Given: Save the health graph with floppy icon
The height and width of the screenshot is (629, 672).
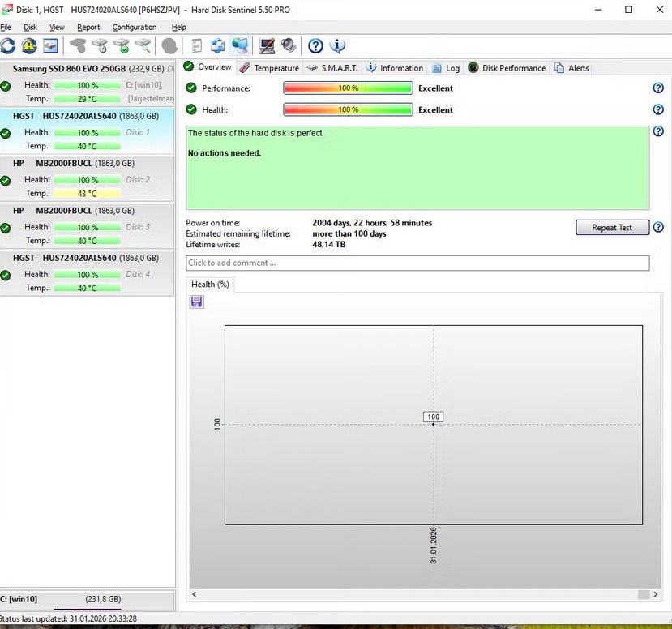Looking at the screenshot, I should [197, 302].
